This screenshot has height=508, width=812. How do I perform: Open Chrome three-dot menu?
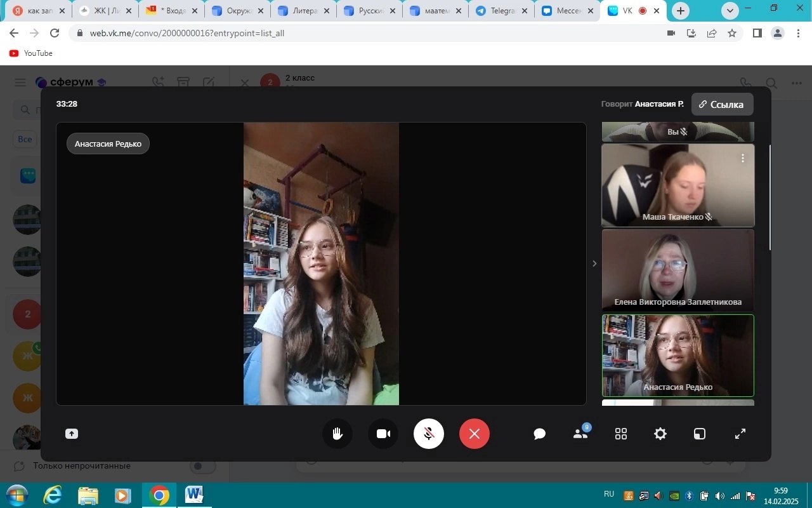[x=798, y=33]
